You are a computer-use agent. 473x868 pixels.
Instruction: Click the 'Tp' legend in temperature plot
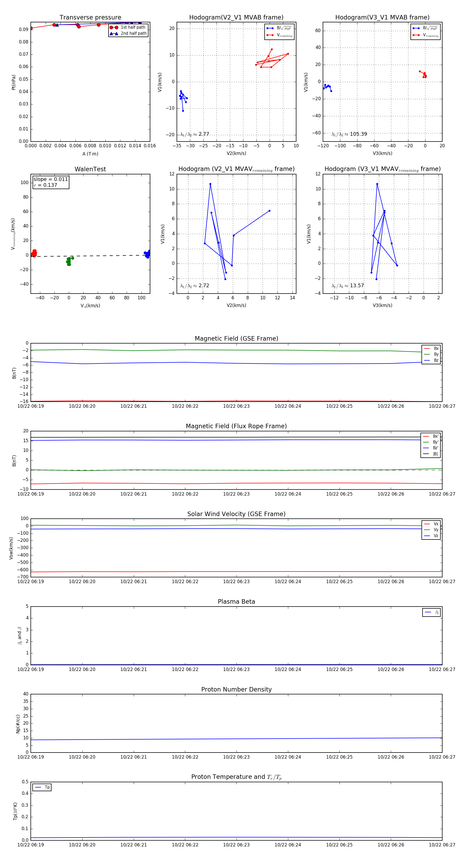click(42, 788)
